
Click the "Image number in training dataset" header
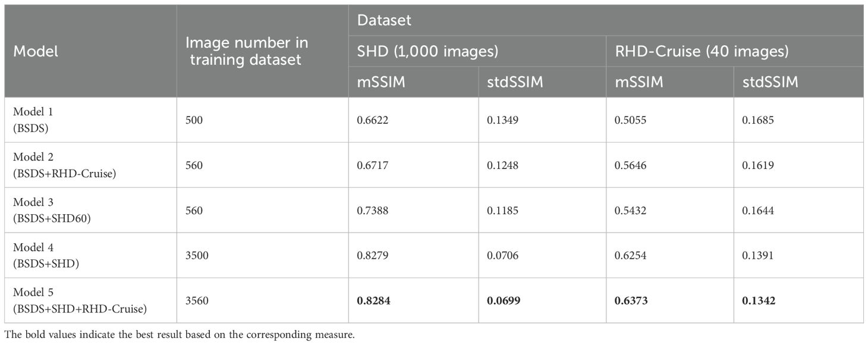[247, 52]
